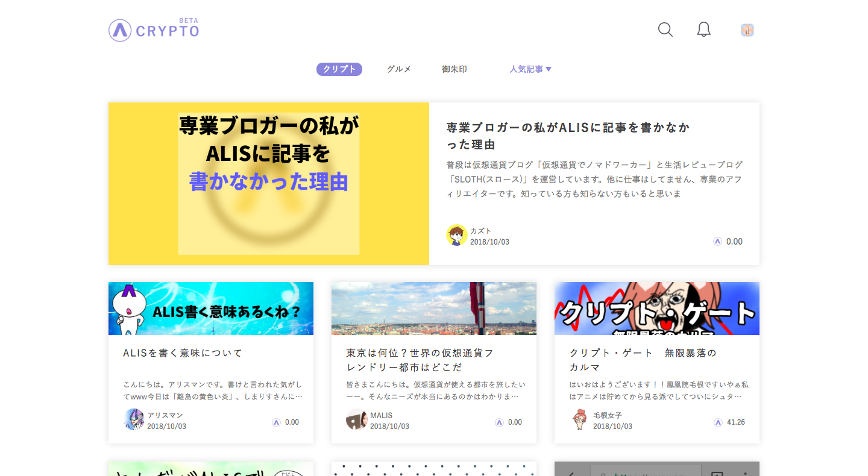Click excerpt starting はいおはようございます

(x=659, y=390)
